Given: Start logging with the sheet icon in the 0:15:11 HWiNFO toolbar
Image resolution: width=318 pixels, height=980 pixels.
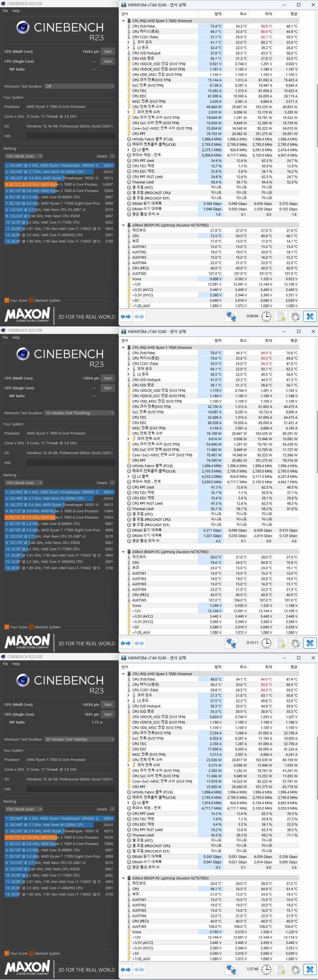Looking at the screenshot, I should point(281,643).
